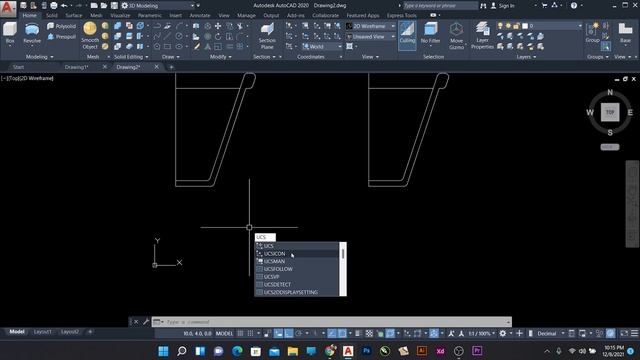Viewport: 640px width, 360px height.
Task: Switch to the Visualize ribbon tab
Action: [x=120, y=16]
